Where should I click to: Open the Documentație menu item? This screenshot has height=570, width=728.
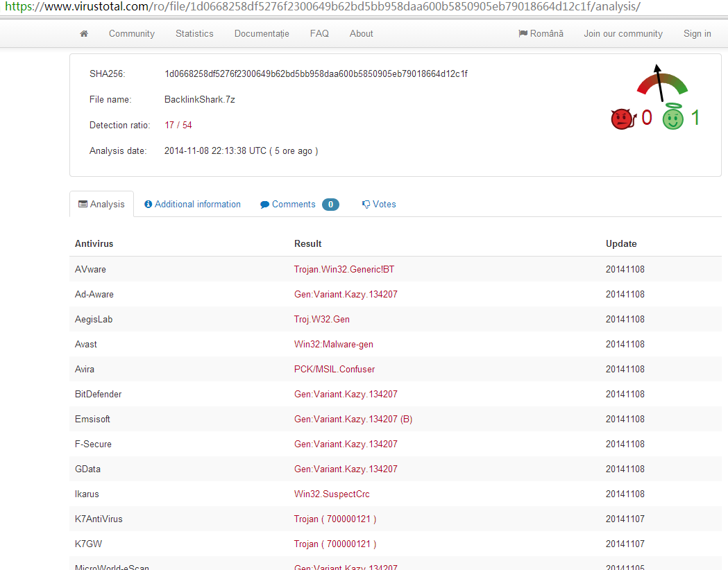tap(262, 34)
